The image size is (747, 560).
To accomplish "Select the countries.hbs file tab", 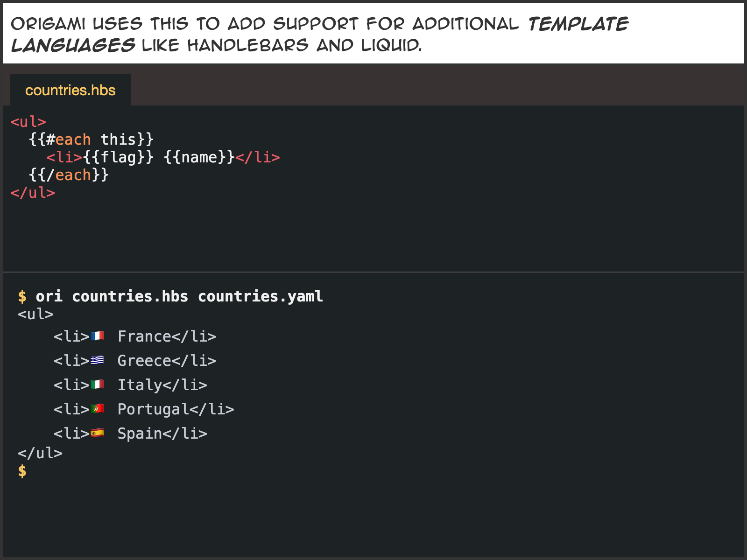I will pos(70,90).
